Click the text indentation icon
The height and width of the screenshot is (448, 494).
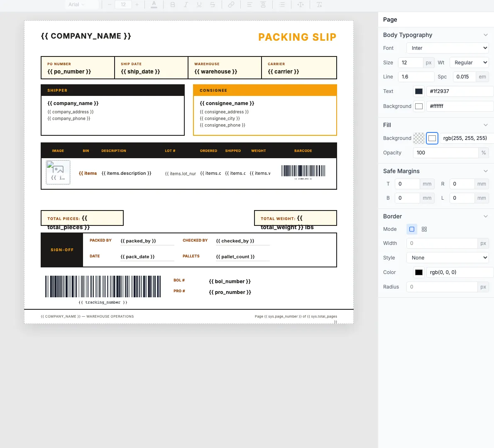coord(301,5)
